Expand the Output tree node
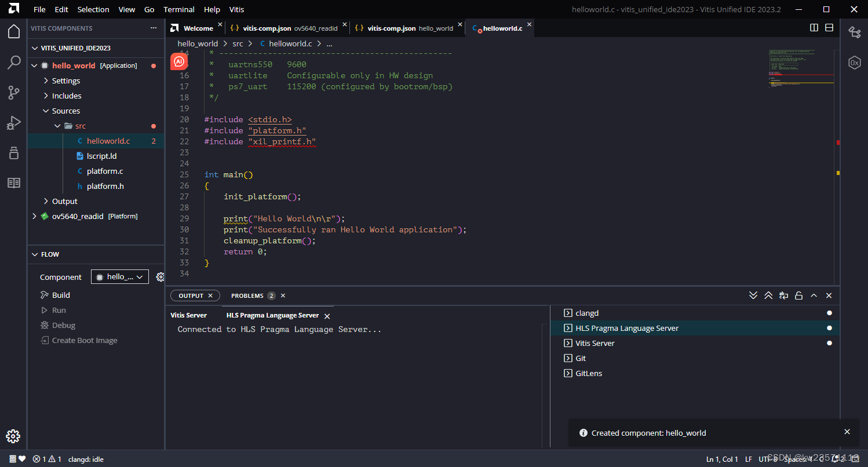Viewport: 868px width, 467px height. (x=46, y=201)
